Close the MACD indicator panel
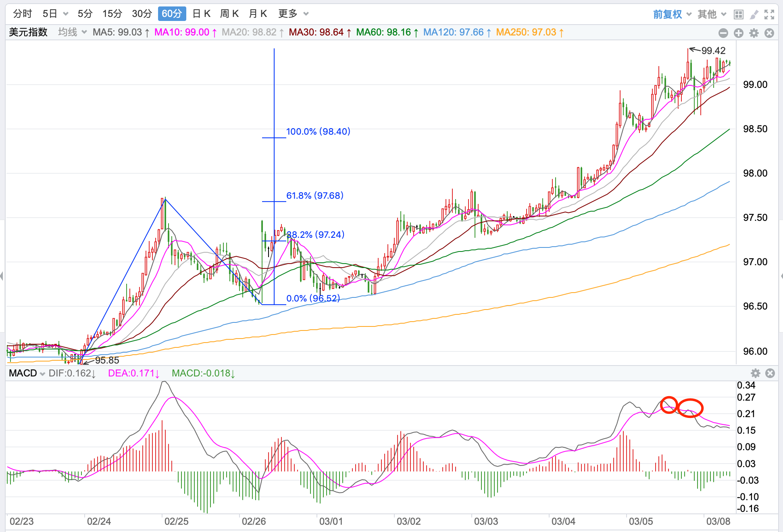This screenshot has width=783, height=532. 770,373
